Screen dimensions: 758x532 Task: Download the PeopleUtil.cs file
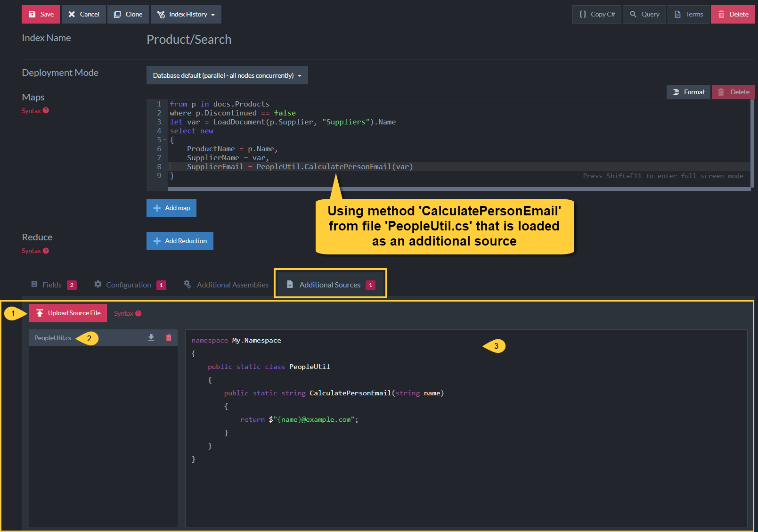tap(151, 337)
